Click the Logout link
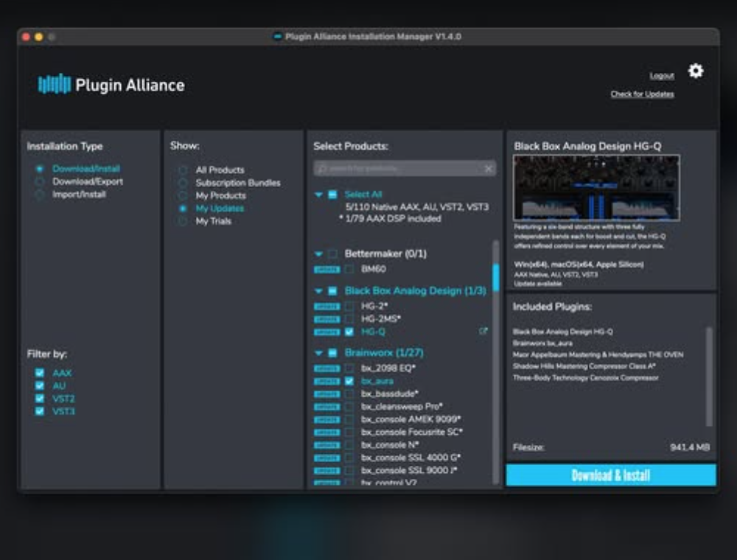 [x=662, y=76]
